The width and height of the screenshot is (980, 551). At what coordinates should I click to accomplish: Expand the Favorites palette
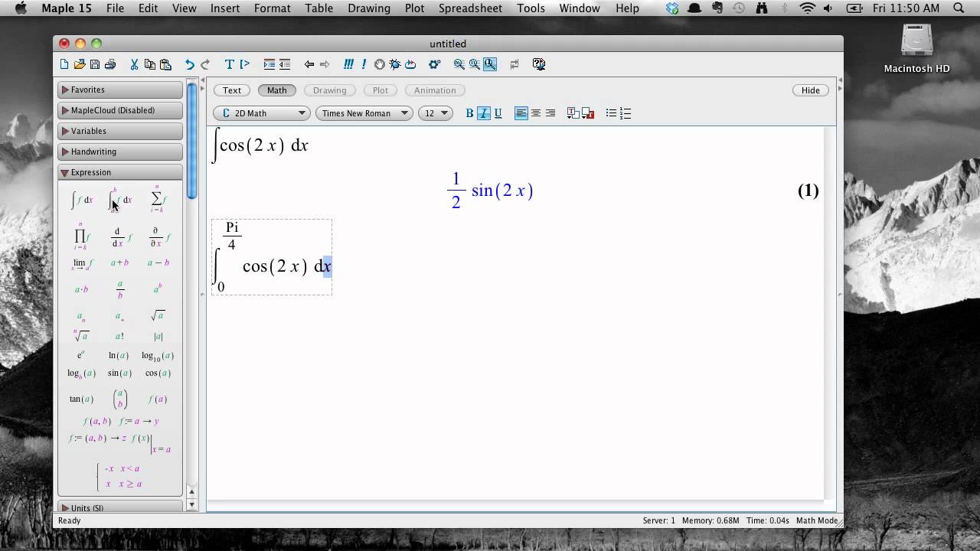120,90
